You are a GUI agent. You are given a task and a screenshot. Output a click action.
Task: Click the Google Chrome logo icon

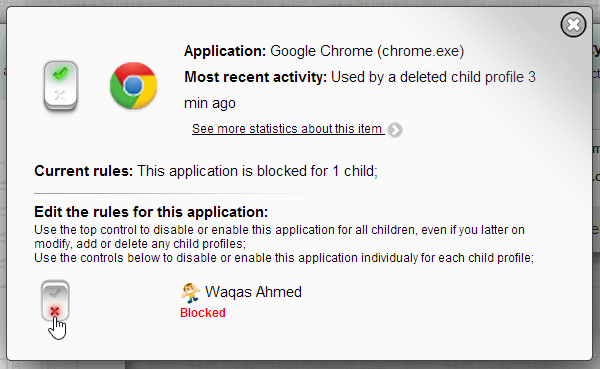[x=133, y=85]
